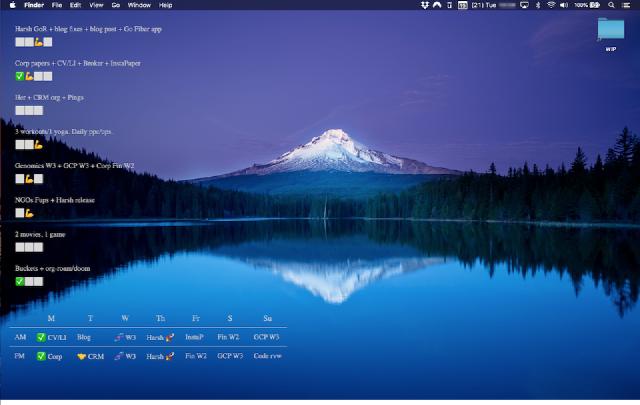Image resolution: width=640 pixels, height=405 pixels.
Task: Click the 'Harsh GoR + blog fixes' goal text
Action: click(88, 29)
